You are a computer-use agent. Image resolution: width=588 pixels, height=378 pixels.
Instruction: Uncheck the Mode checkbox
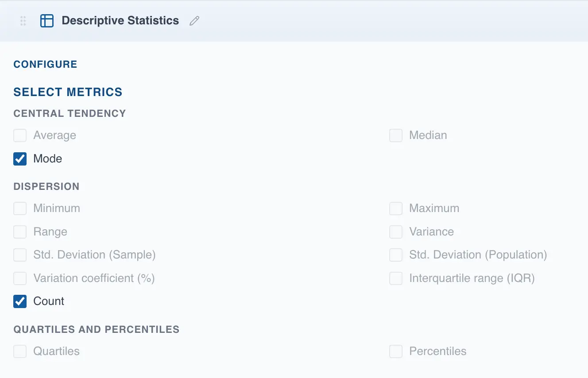[x=19, y=158]
